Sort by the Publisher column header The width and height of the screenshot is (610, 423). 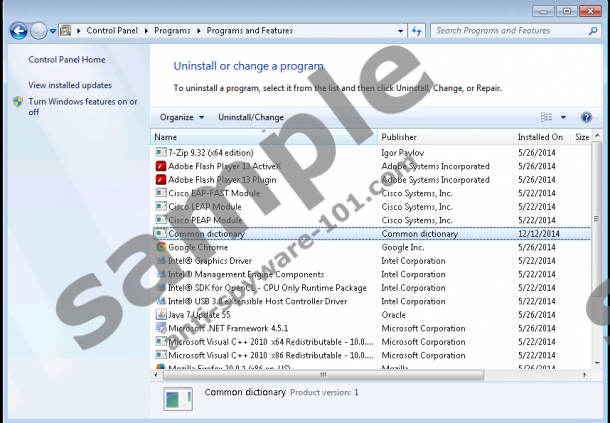(399, 136)
